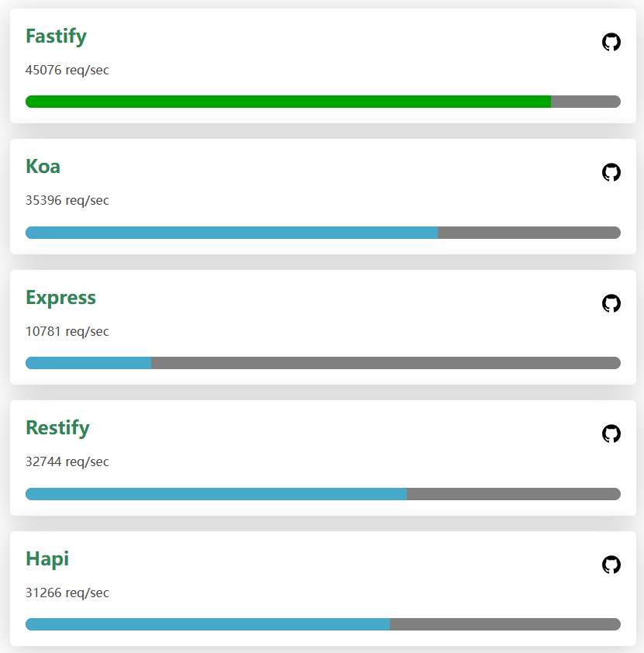Select the 10781 req/sec text

click(x=67, y=331)
